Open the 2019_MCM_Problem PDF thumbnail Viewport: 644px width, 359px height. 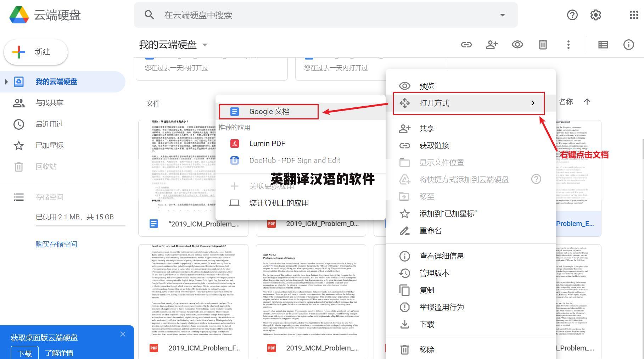point(311,291)
